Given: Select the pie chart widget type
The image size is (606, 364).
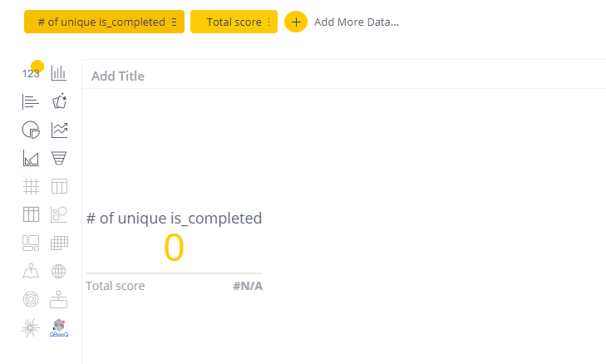Looking at the screenshot, I should point(31,130).
